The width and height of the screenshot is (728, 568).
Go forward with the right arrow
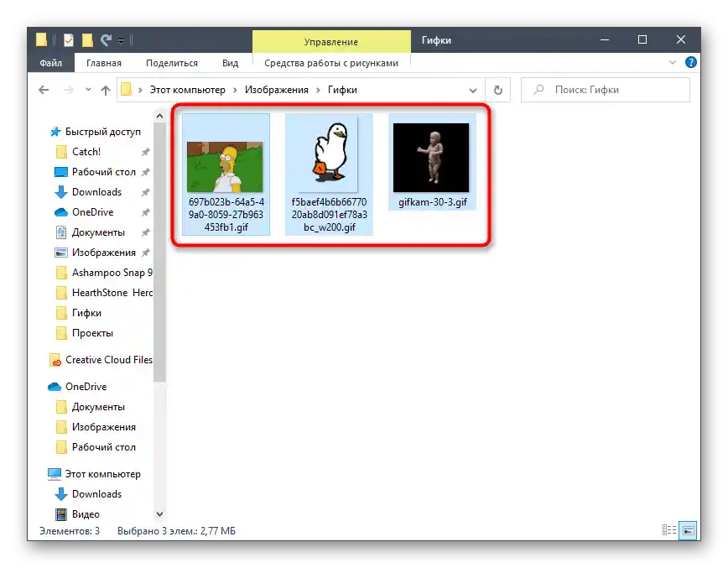pyautogui.click(x=69, y=90)
